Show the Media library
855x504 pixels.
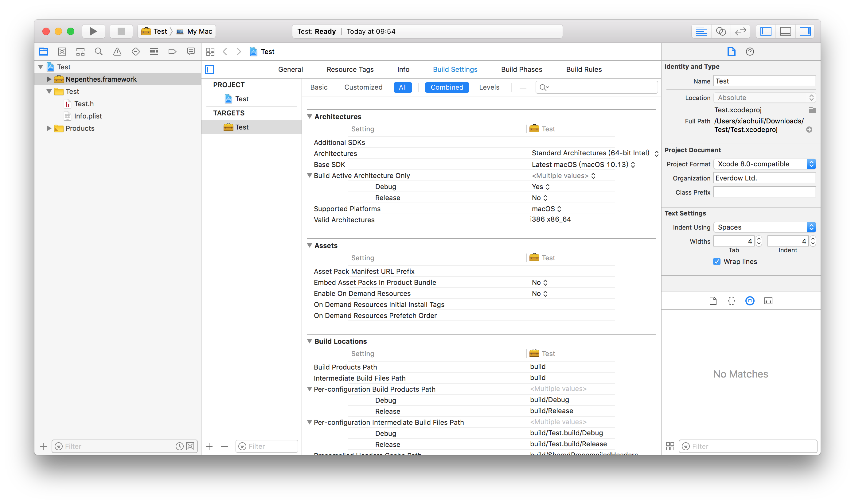point(768,301)
